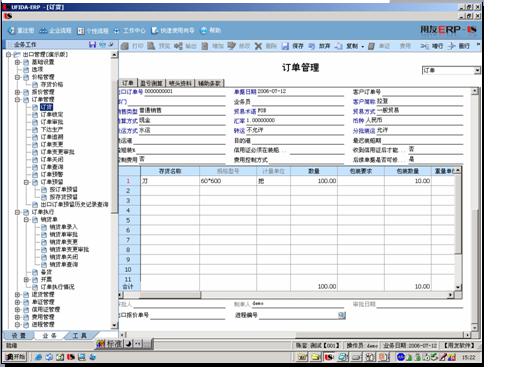Click the grid's horizontal scrollbar thumb

pos(170,295)
